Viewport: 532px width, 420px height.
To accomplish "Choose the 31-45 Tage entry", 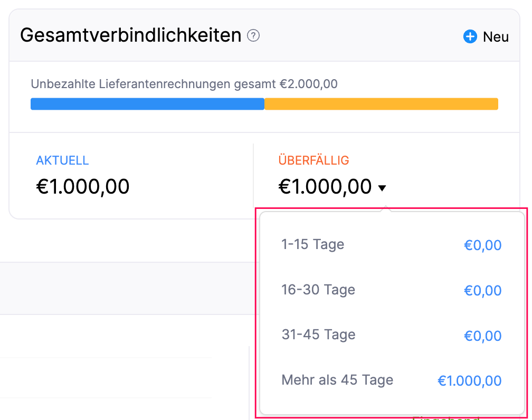I will click(318, 335).
